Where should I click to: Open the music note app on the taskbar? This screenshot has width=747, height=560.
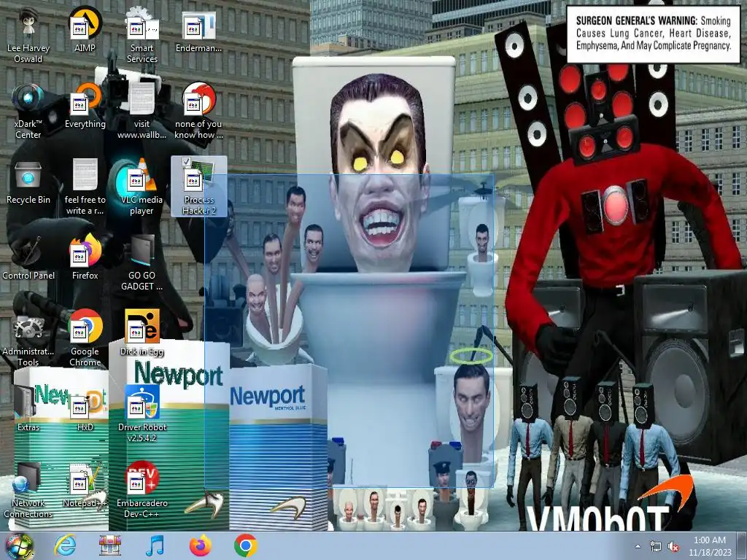[x=155, y=545]
